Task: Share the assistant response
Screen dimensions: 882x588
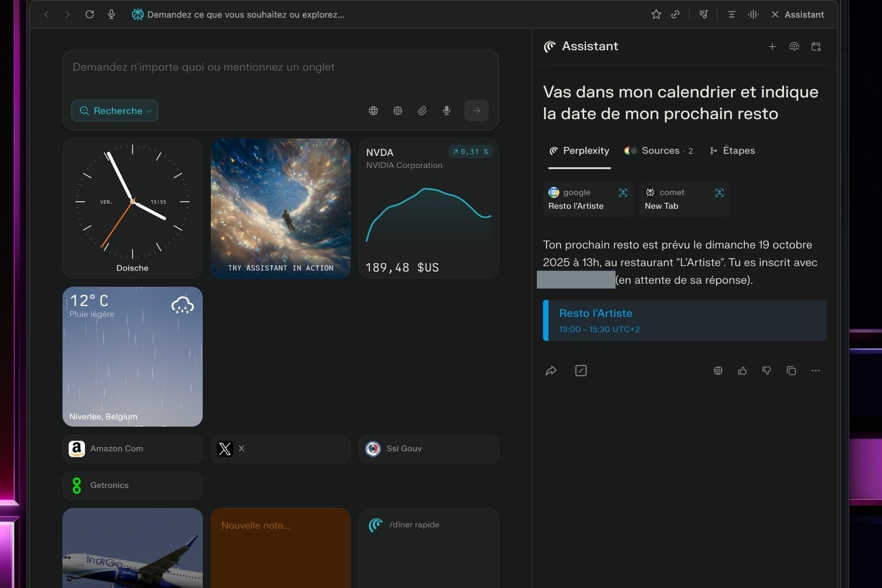Action: tap(551, 371)
